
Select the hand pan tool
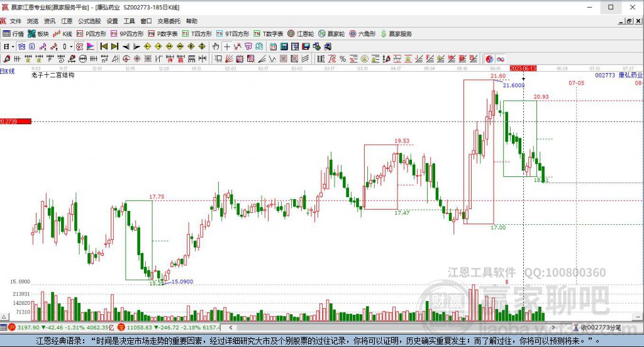point(216,47)
